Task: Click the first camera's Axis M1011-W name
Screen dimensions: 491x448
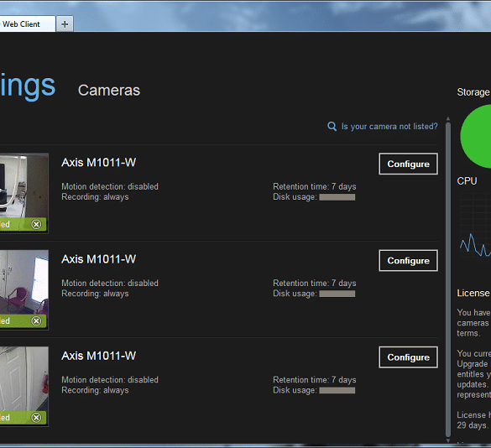Action: coord(99,163)
